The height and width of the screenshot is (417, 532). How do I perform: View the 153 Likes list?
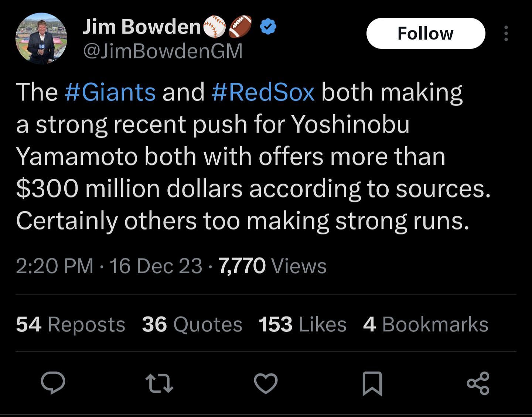[x=302, y=324]
